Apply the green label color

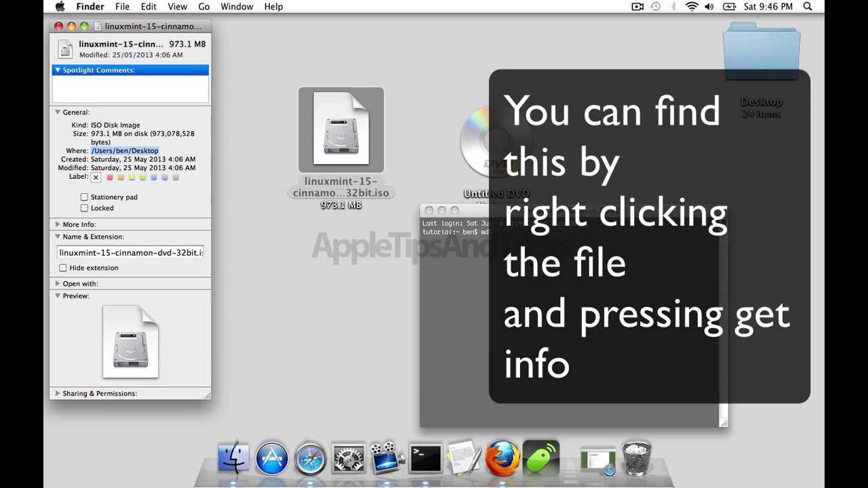click(142, 178)
